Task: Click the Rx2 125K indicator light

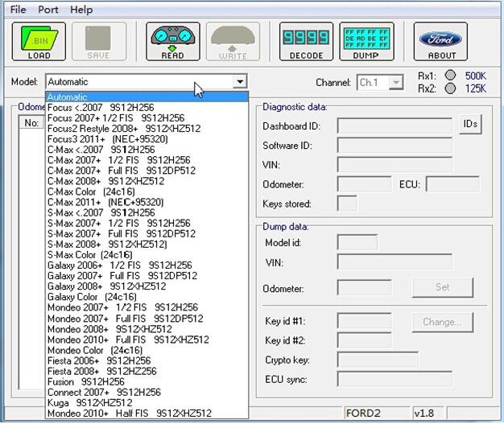Action: 450,89
